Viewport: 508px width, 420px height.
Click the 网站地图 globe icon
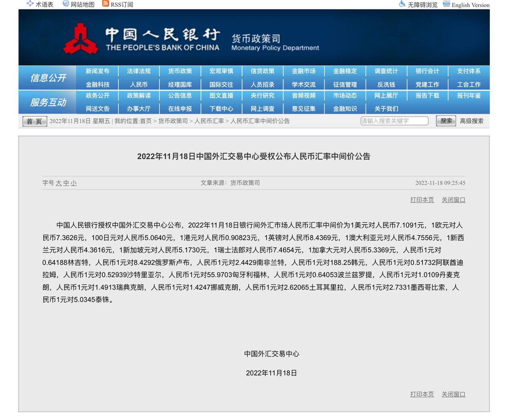pos(66,4)
